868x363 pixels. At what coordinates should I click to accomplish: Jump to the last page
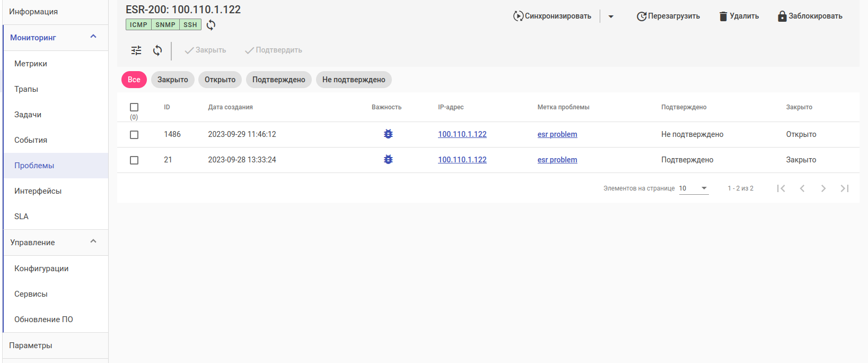coord(845,188)
